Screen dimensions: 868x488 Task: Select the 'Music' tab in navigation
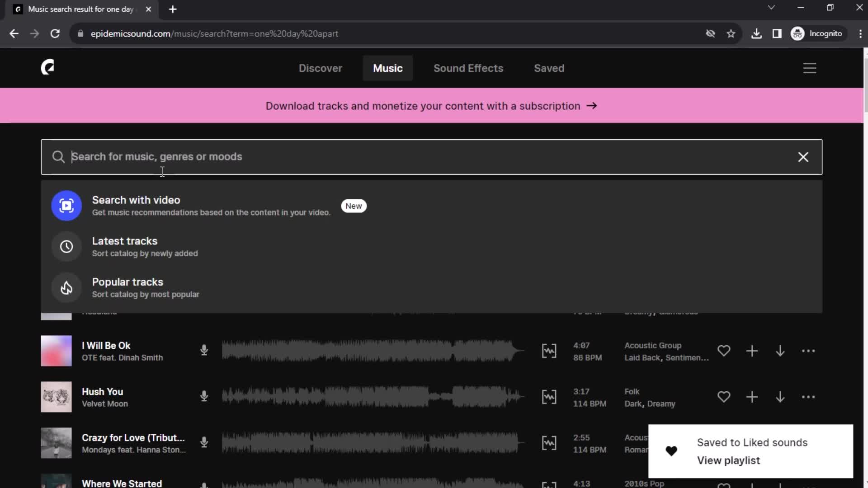(x=388, y=68)
